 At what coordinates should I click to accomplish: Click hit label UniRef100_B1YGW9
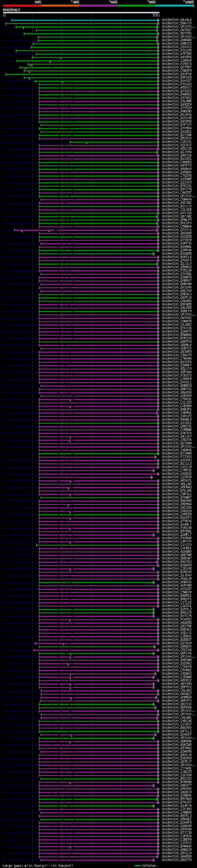[177, 443]
